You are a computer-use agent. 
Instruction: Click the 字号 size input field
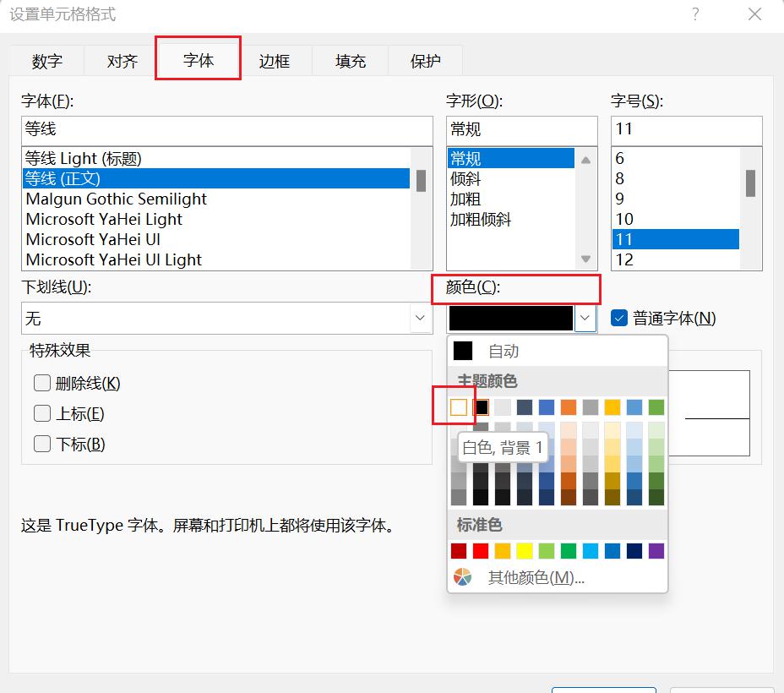[x=687, y=129]
